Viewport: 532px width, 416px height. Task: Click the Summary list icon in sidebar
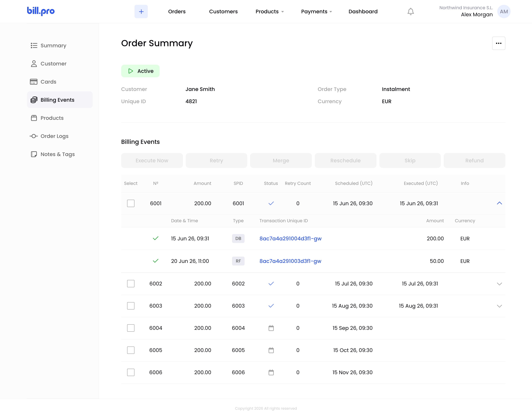pyautogui.click(x=34, y=46)
